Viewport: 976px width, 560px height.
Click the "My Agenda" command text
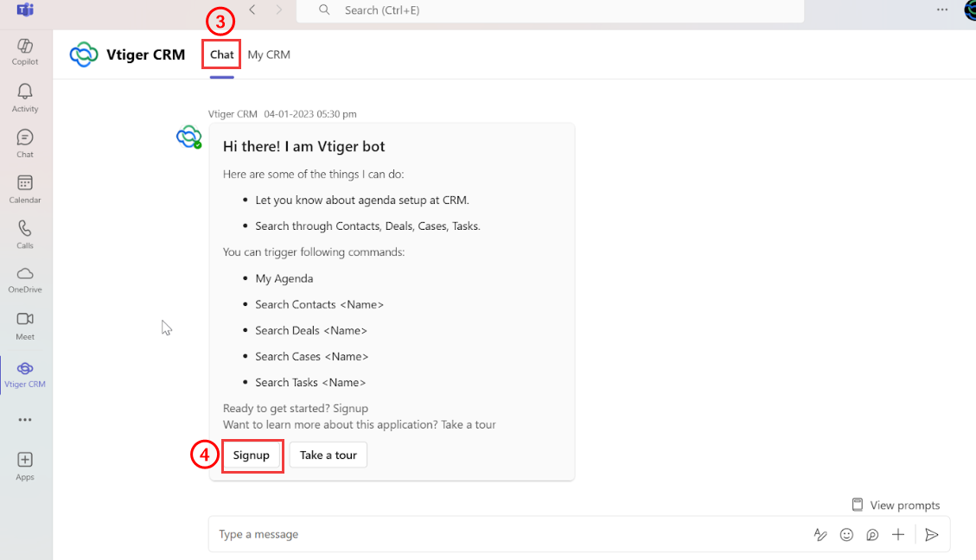(x=284, y=278)
